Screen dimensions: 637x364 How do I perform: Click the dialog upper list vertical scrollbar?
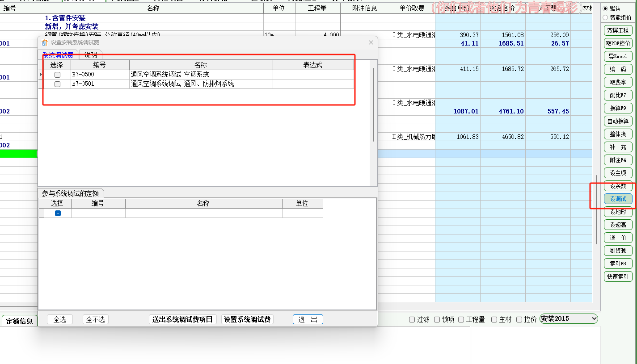pos(373,105)
